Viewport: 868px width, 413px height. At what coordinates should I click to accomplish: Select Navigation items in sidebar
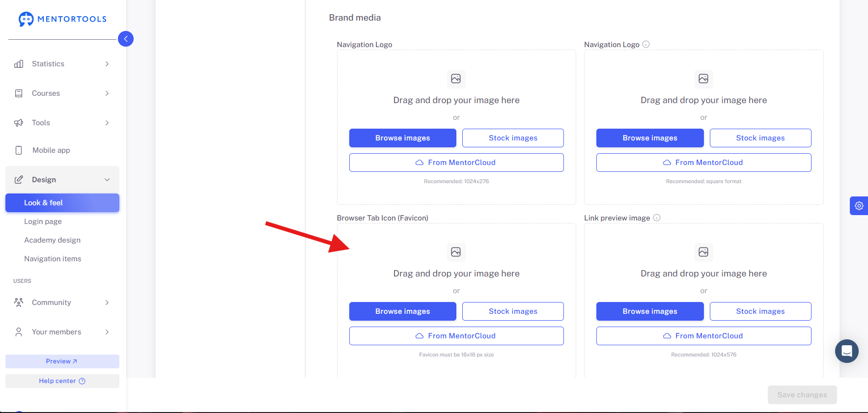point(53,259)
